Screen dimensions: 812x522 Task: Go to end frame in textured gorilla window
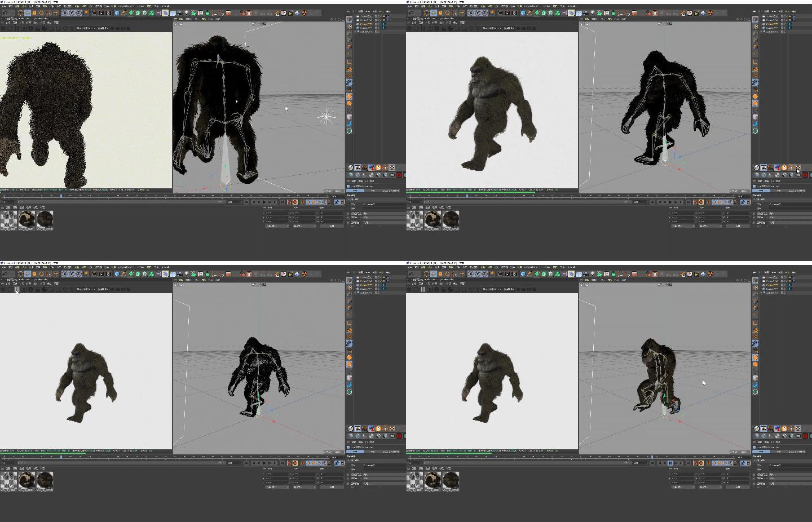click(689, 463)
